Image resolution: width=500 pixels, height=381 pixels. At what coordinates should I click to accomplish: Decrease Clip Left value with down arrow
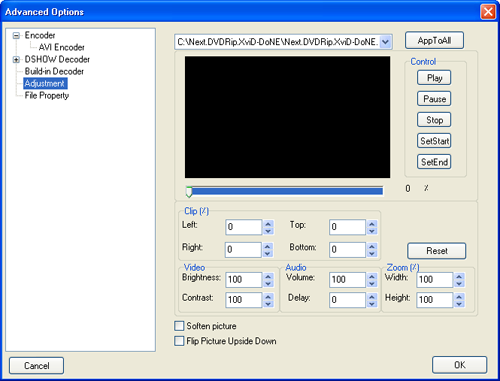(x=268, y=231)
